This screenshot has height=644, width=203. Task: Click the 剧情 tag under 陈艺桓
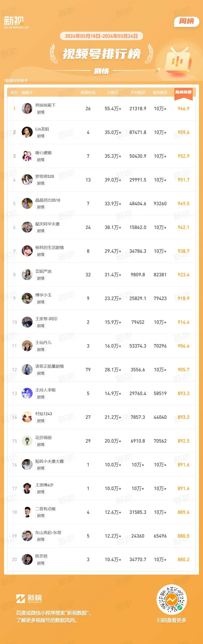[x=41, y=563]
